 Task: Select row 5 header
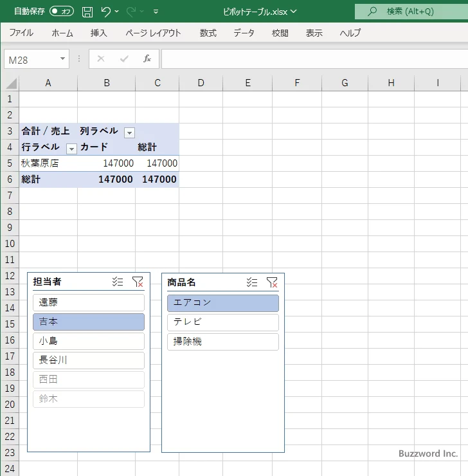click(x=10, y=163)
